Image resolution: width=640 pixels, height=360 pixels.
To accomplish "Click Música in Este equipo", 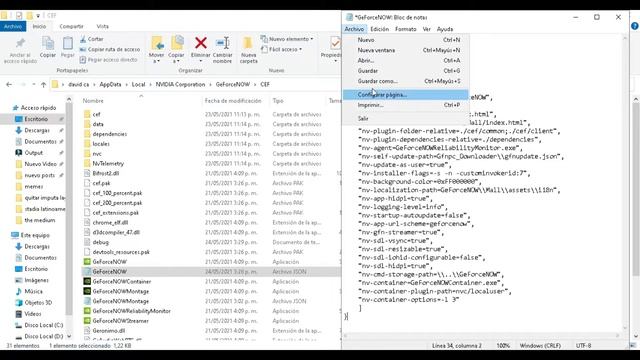I will (33, 291).
